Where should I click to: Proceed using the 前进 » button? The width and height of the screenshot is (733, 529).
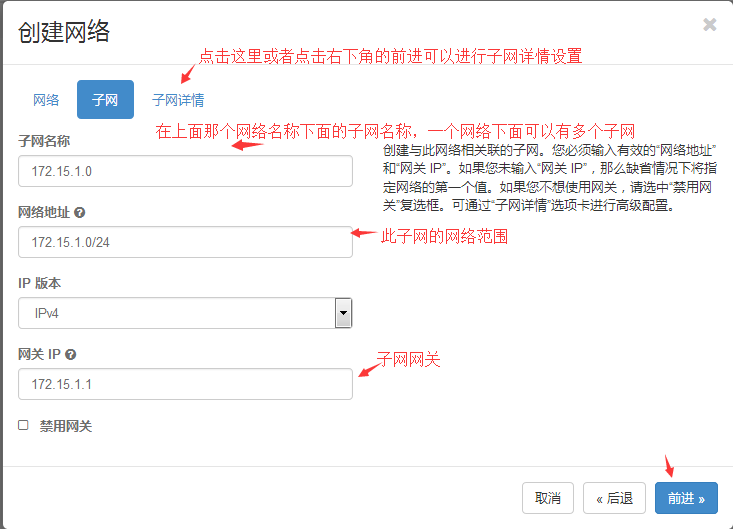[686, 497]
